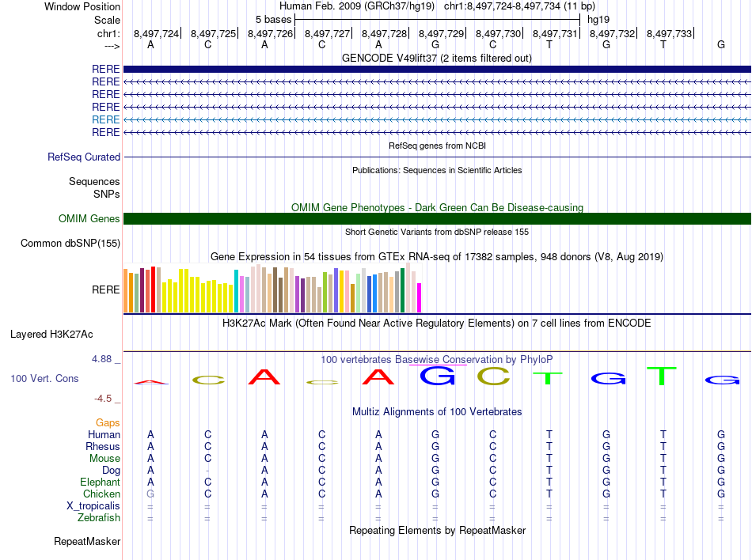Click the grey G in Chicken alignment row
752x560 pixels.
click(150, 494)
